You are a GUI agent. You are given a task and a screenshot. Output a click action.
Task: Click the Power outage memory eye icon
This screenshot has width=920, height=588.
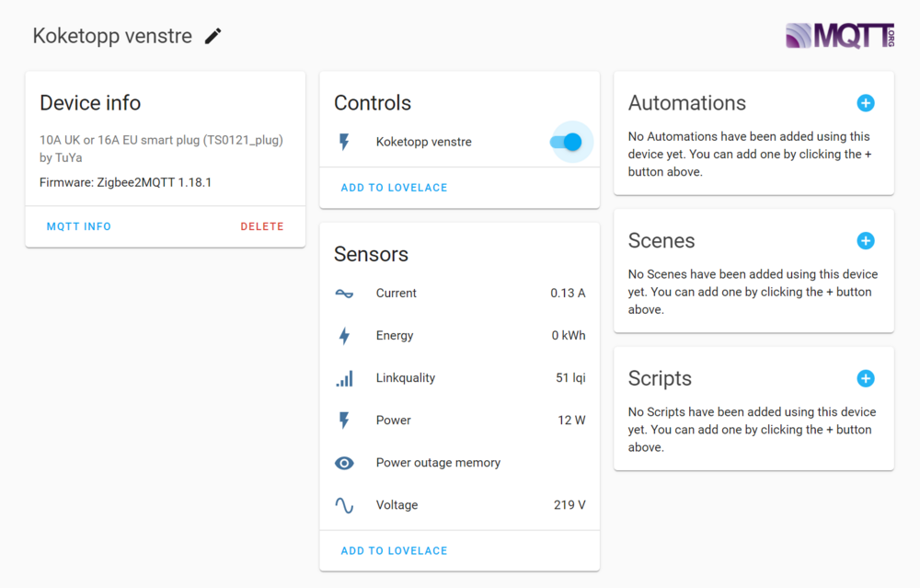pyautogui.click(x=344, y=463)
